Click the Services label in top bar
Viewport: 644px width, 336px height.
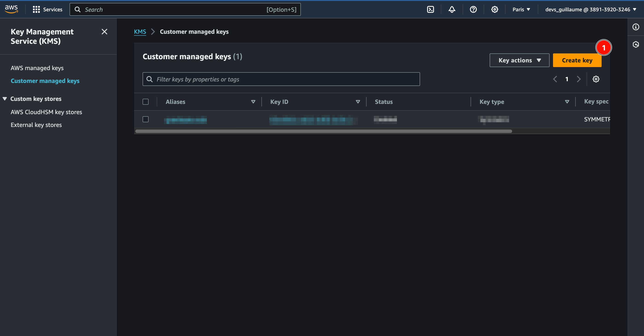coord(52,9)
